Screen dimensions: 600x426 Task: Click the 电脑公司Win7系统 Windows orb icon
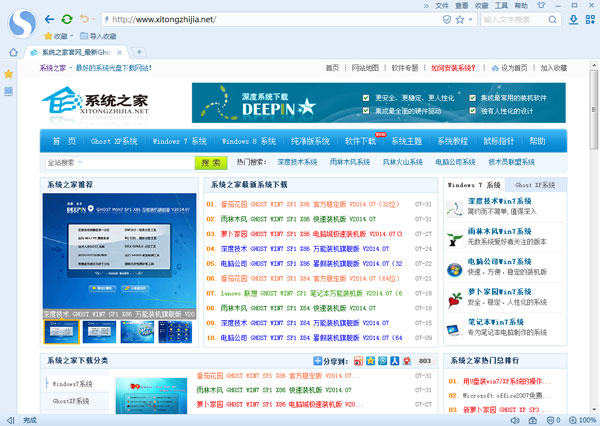tap(455, 270)
